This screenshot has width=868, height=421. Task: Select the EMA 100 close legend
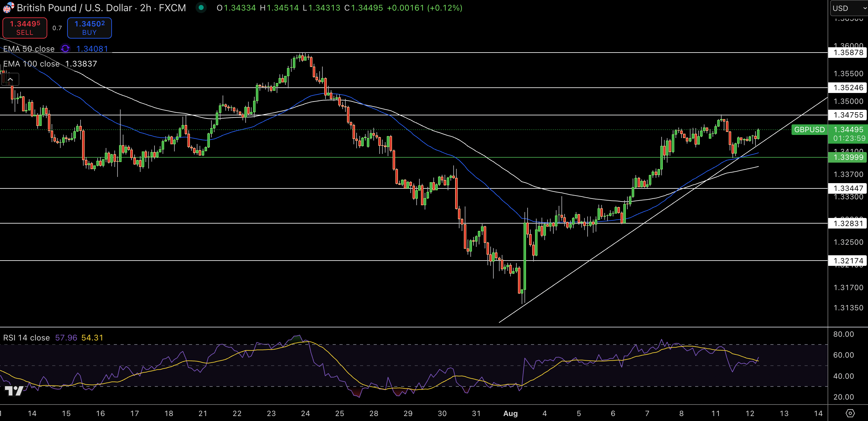point(31,64)
